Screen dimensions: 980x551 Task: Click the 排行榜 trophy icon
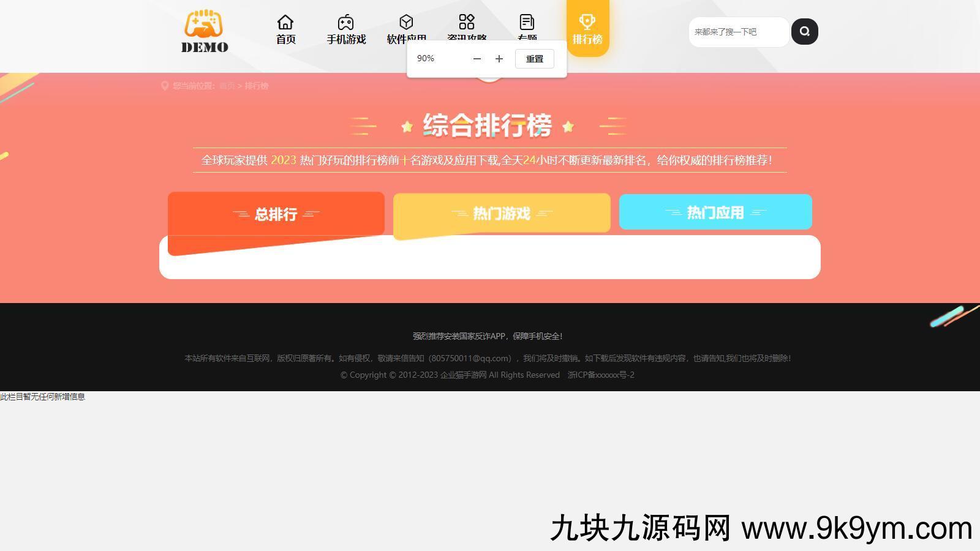click(x=587, y=23)
